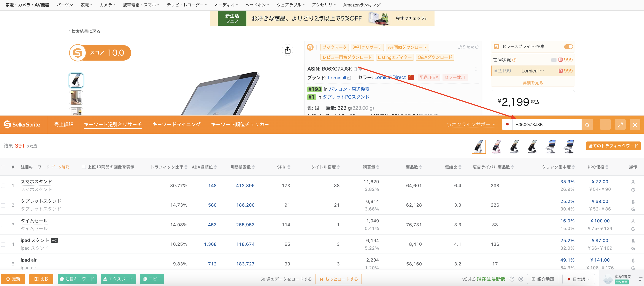Expand the SellerSprite panel to fullscreen
The width and height of the screenshot is (644, 286).
[620, 125]
